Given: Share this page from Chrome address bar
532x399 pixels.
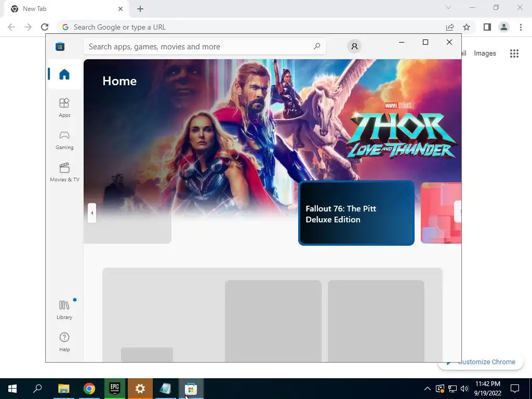Looking at the screenshot, I should coord(450,27).
